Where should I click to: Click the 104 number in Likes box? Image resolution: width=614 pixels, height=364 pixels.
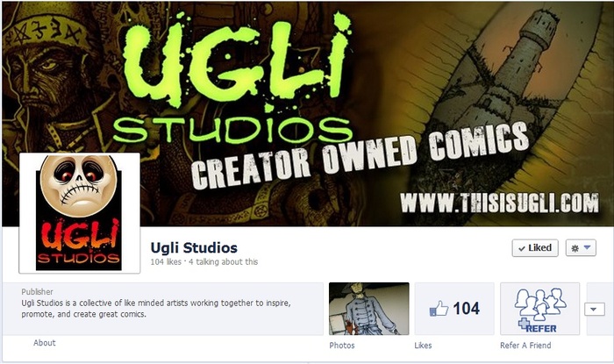[466, 309]
